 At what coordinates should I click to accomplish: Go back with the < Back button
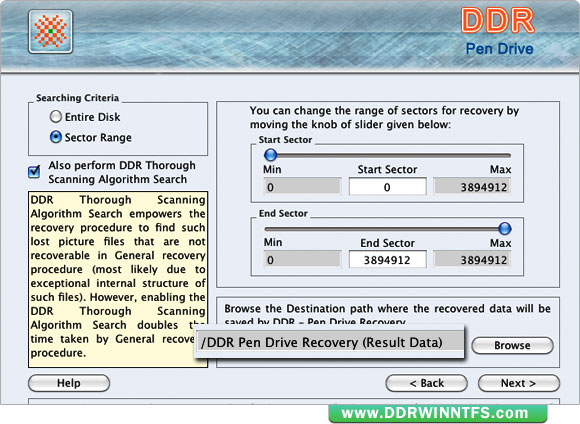click(426, 383)
